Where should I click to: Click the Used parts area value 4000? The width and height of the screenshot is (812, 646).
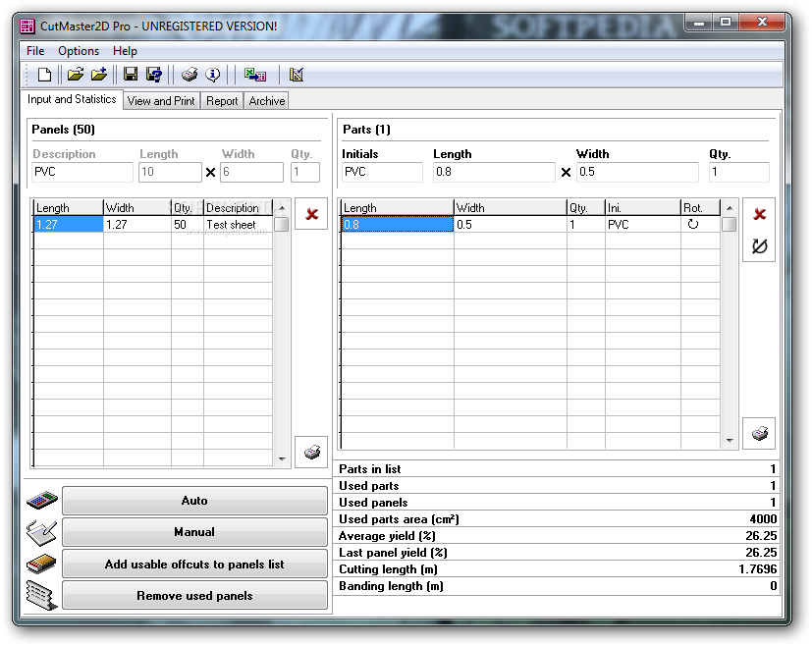coord(763,519)
